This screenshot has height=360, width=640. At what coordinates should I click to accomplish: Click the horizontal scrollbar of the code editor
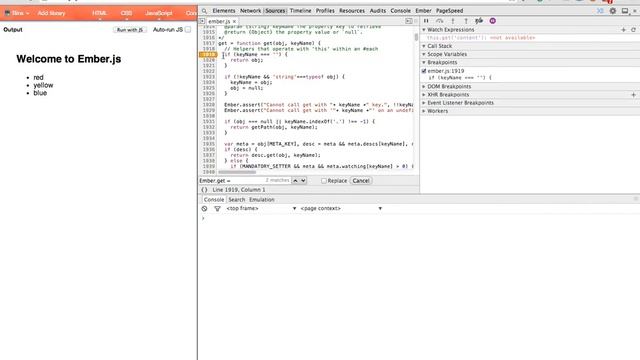tap(237, 172)
